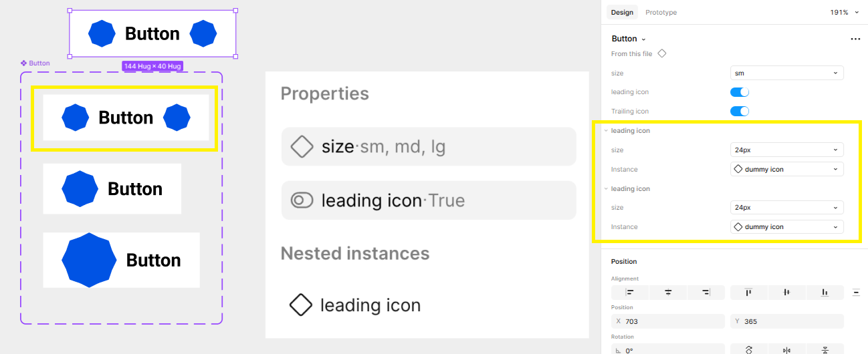
Task: Align selection to the right
Action: tap(706, 292)
